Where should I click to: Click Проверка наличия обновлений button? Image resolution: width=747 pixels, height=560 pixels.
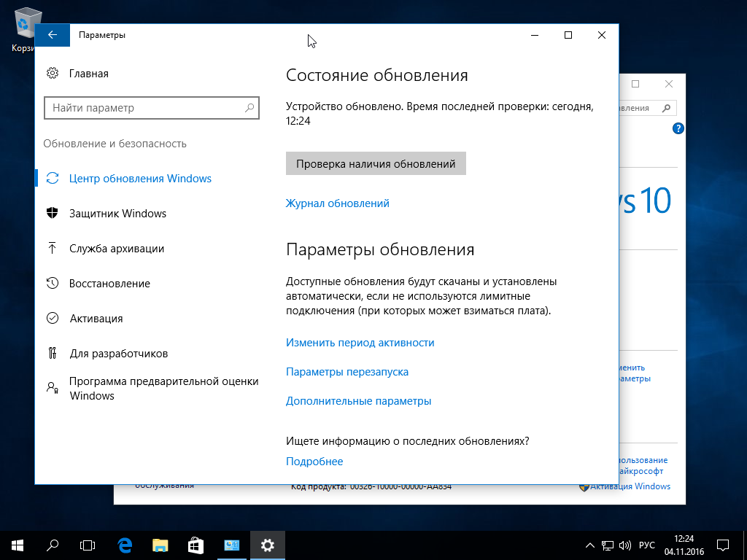[x=376, y=163]
